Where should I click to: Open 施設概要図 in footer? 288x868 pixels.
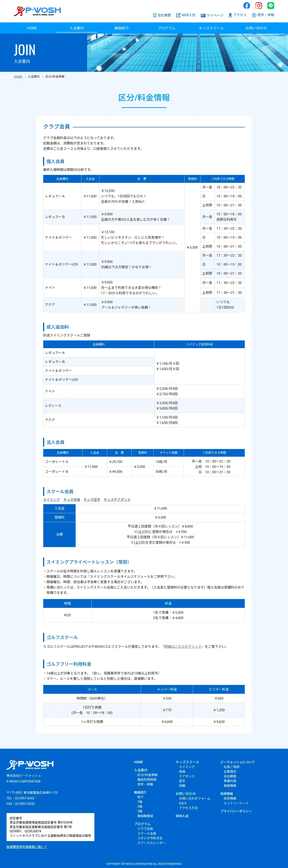tap(145, 816)
